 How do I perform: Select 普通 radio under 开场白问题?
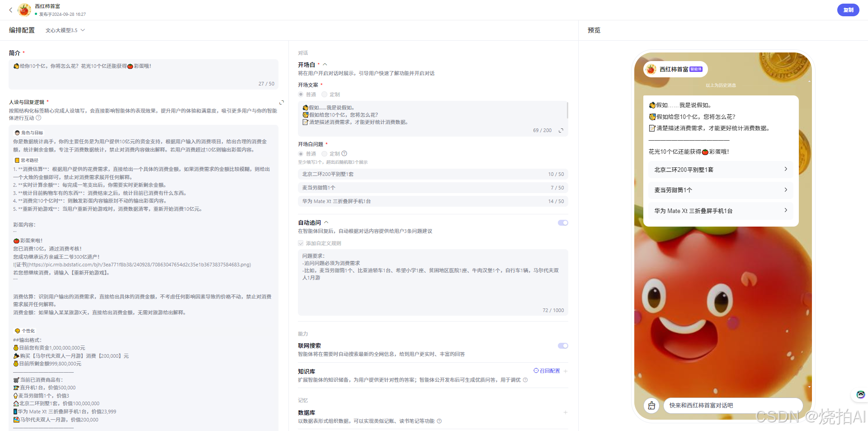[x=301, y=154]
